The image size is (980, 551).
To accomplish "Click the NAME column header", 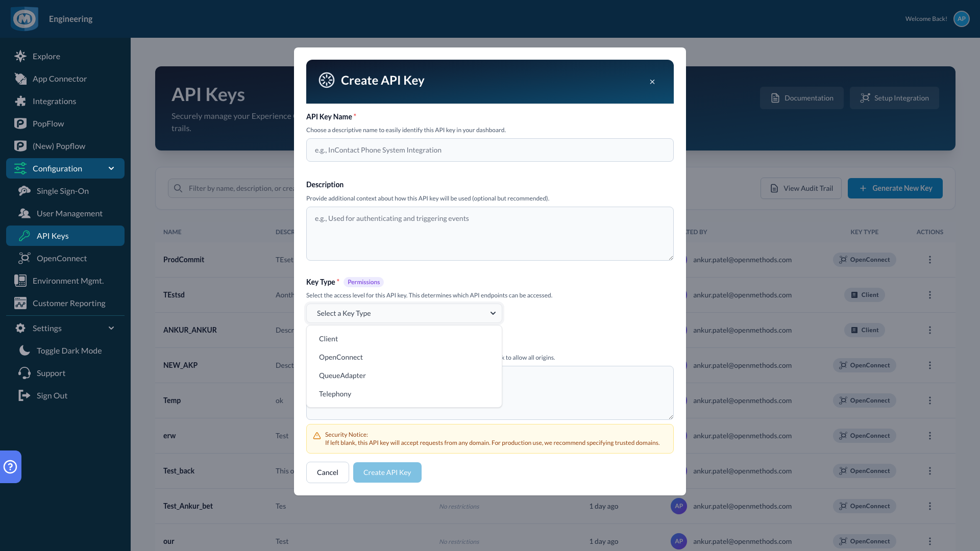I will (x=173, y=232).
